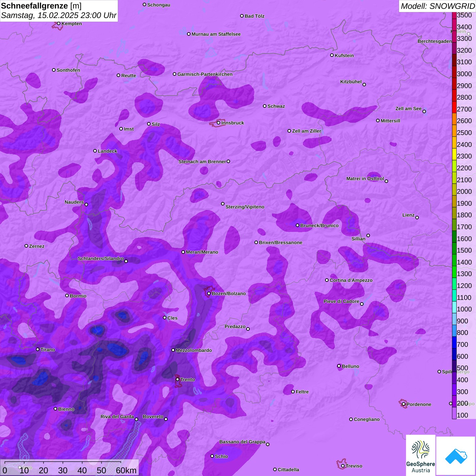Click the Nauders location dot
The width and height of the screenshot is (476, 476).
[x=86, y=205]
